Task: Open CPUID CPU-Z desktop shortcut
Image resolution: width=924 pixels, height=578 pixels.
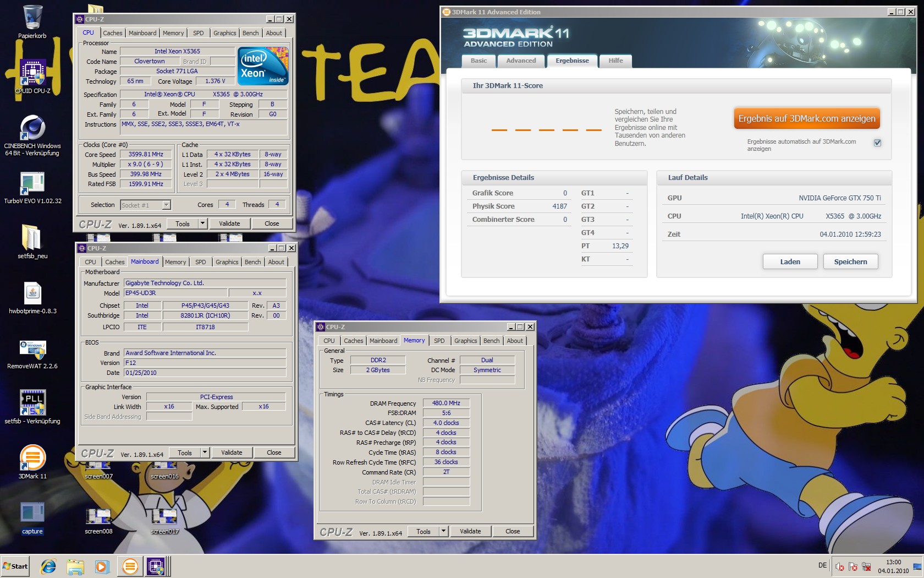Action: 32,77
